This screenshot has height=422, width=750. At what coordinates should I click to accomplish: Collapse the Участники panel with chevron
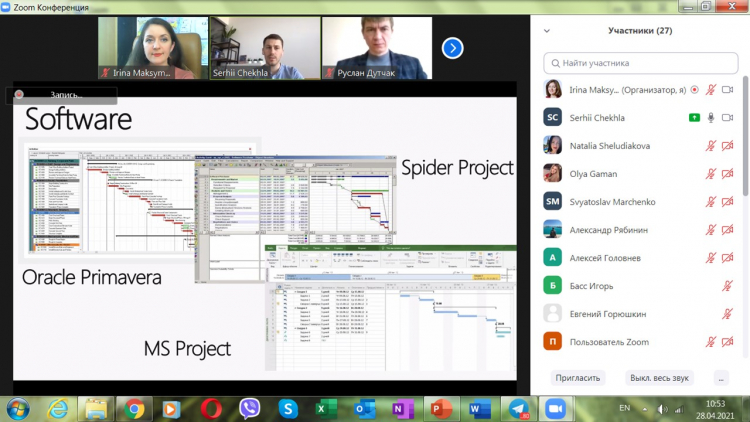click(x=547, y=31)
